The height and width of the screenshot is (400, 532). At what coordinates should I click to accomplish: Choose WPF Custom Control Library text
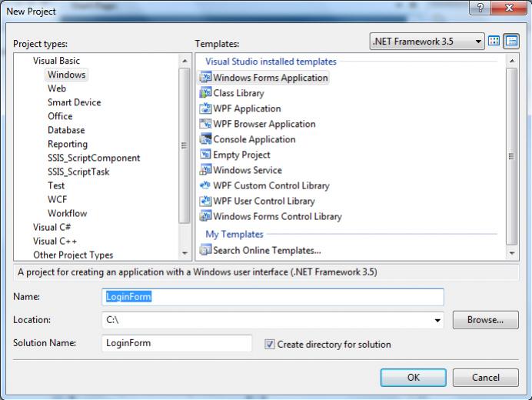(271, 185)
